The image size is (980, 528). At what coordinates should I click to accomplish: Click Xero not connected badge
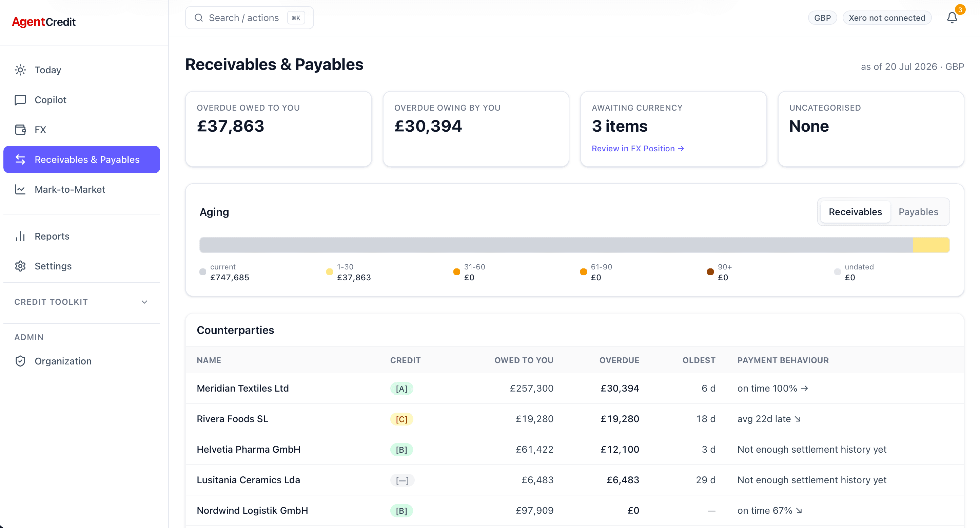click(887, 18)
